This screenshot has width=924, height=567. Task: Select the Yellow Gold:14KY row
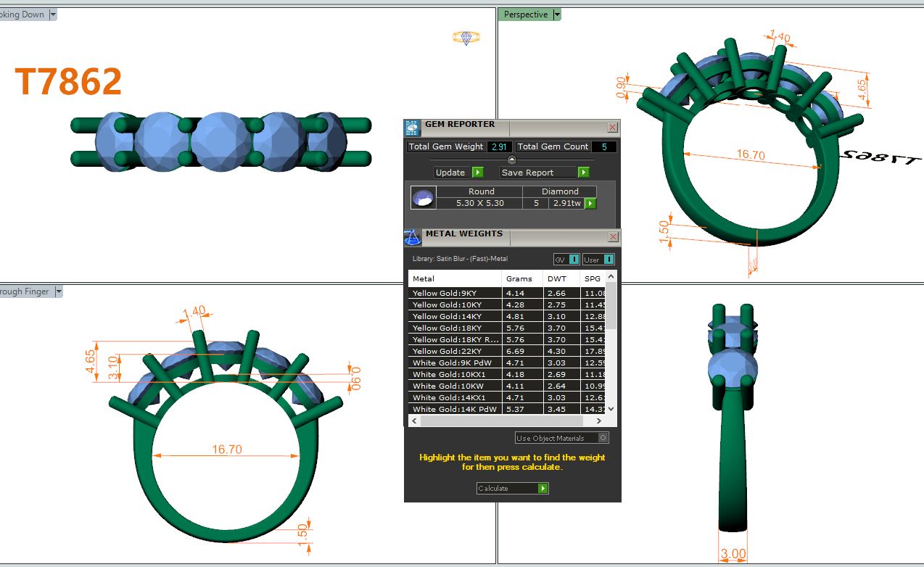(x=455, y=317)
